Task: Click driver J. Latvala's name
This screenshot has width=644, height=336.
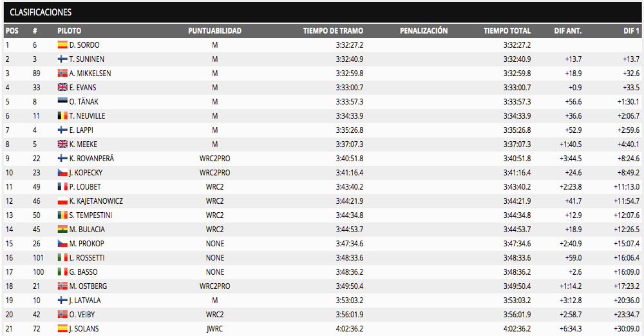Action: 84,301
